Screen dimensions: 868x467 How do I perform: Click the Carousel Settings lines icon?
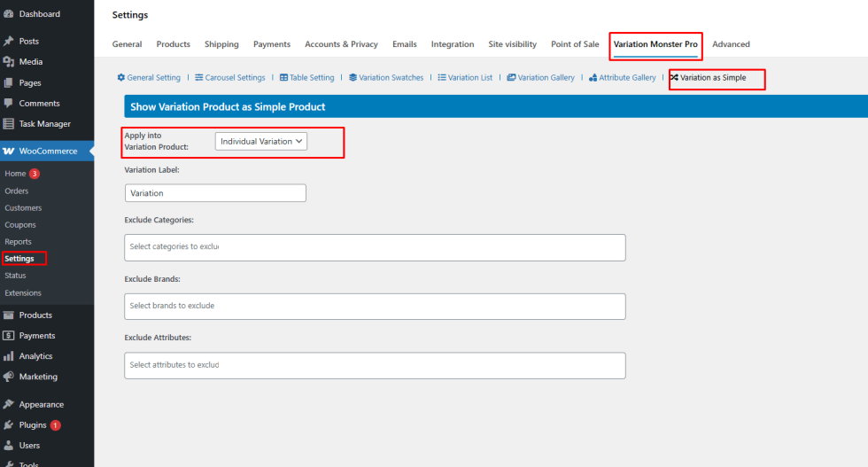[198, 78]
